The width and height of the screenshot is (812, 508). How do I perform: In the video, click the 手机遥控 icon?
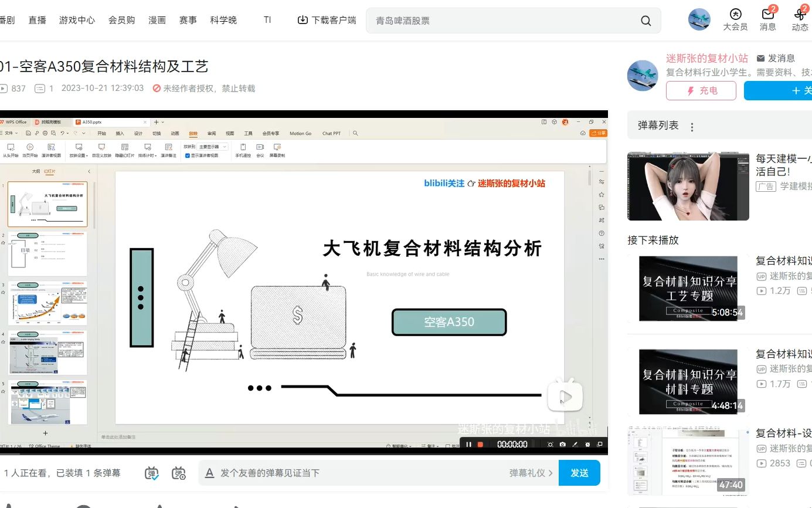243,150
